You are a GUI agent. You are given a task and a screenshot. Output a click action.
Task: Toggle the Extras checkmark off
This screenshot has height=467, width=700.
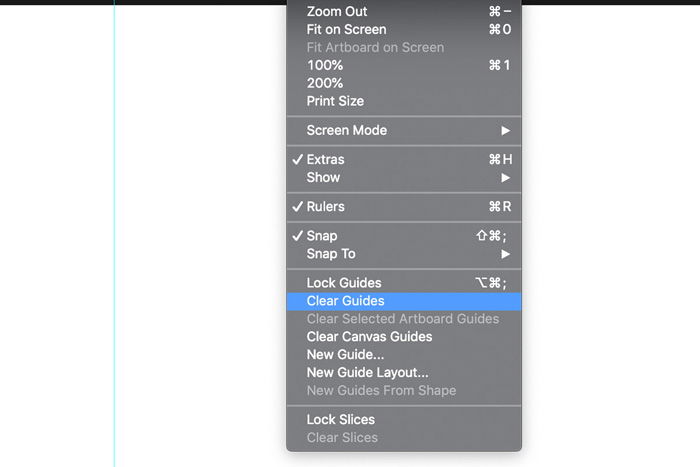[x=404, y=159]
